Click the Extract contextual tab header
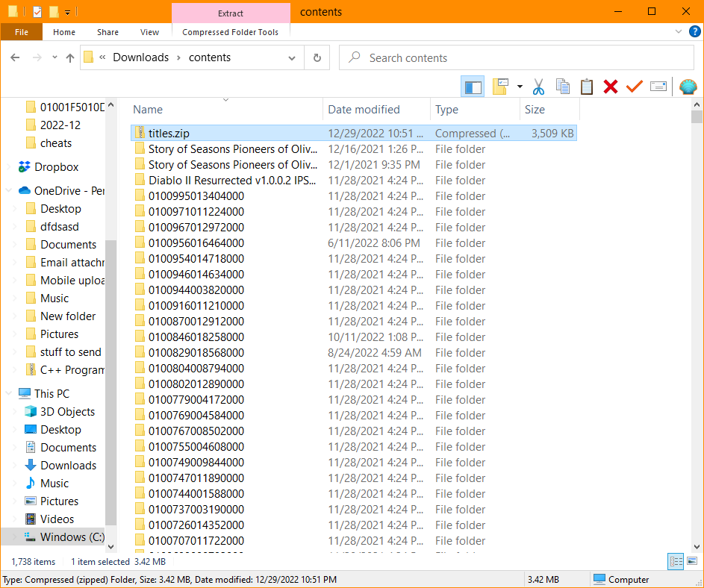The image size is (704, 588). tap(231, 13)
